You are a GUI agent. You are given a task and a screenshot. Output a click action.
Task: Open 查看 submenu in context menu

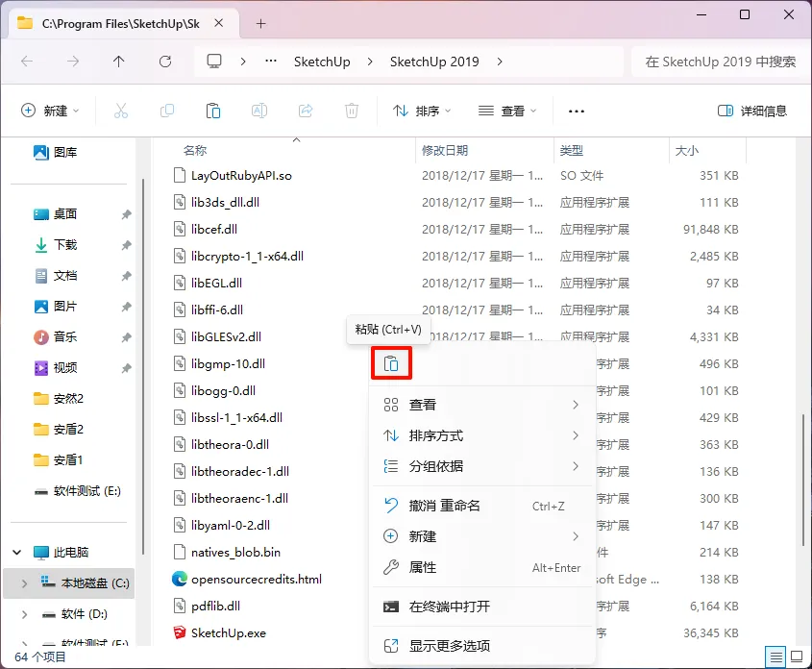click(x=482, y=405)
